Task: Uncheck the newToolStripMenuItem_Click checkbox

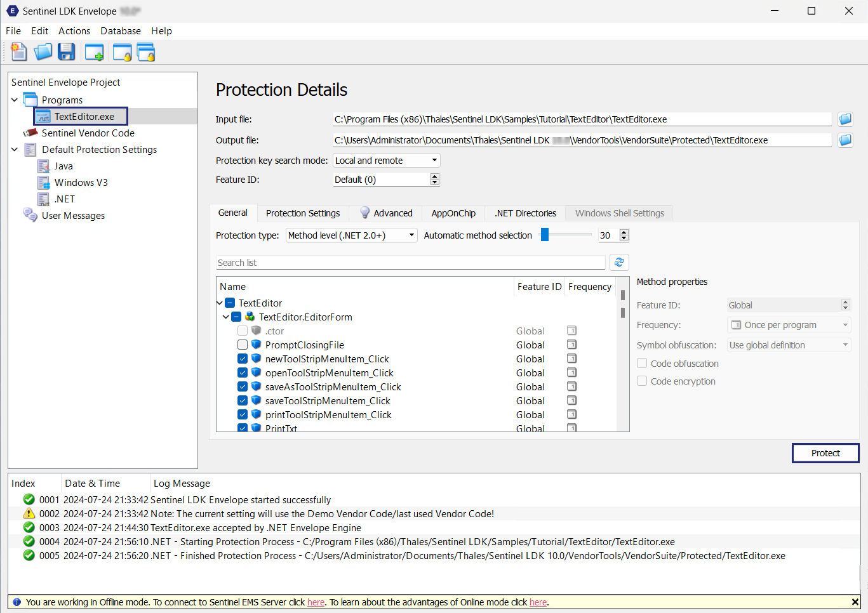Action: [x=243, y=359]
